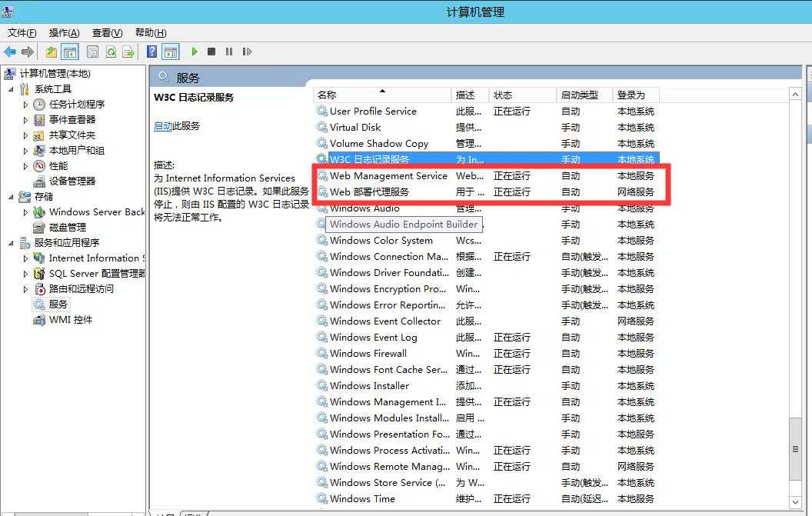The width and height of the screenshot is (812, 516).
Task: Refresh the services list via toolbar icon
Action: pos(111,52)
